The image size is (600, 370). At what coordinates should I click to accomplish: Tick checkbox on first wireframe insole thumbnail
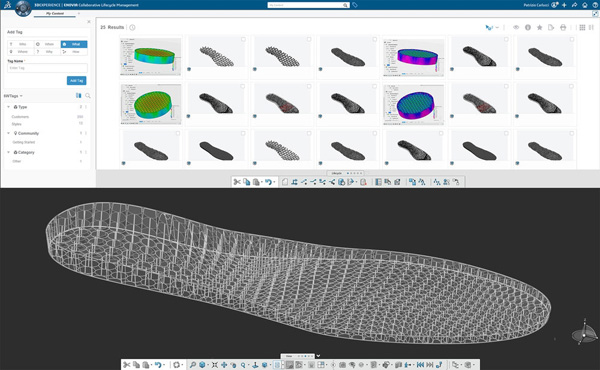pos(243,39)
